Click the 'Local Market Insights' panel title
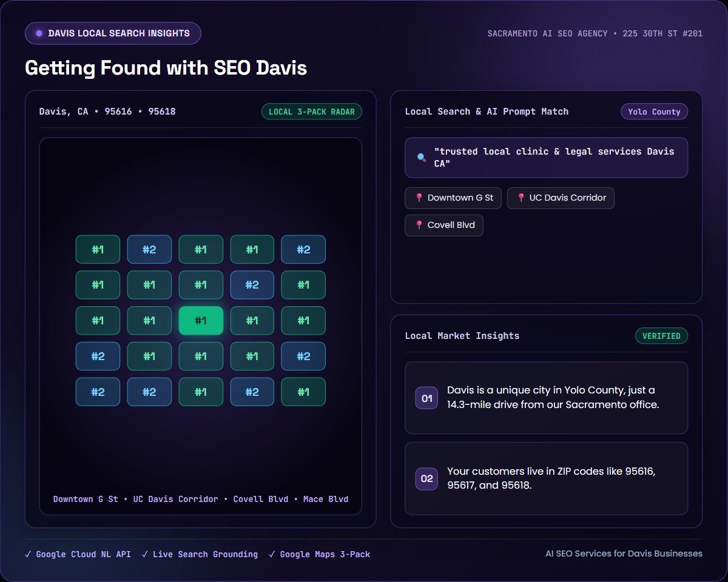 click(462, 336)
